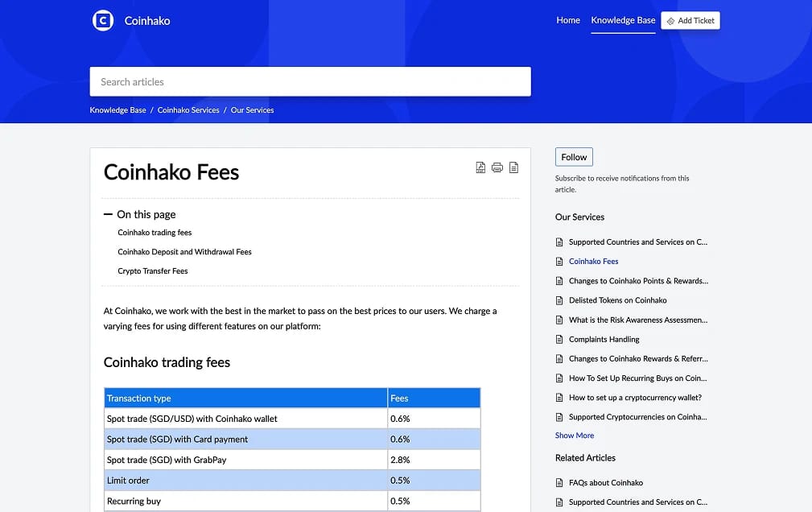Screen dimensions: 812x512
Task: Click document icon beside Delisted Tokens on Coinhako
Action: pos(559,300)
